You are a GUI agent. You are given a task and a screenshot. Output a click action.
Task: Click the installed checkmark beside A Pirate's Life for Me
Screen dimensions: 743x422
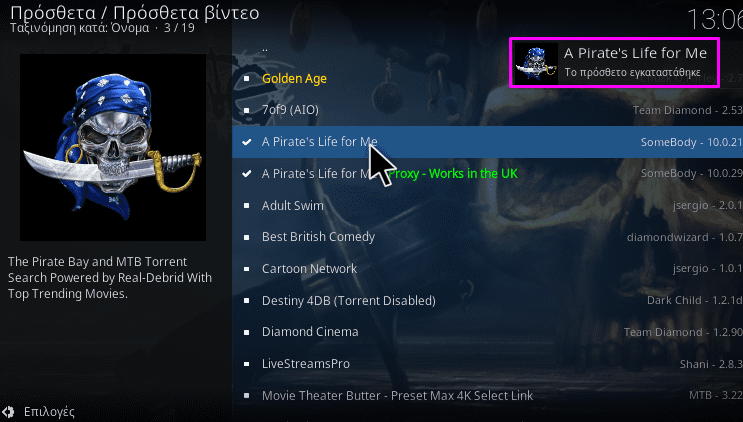coord(246,142)
